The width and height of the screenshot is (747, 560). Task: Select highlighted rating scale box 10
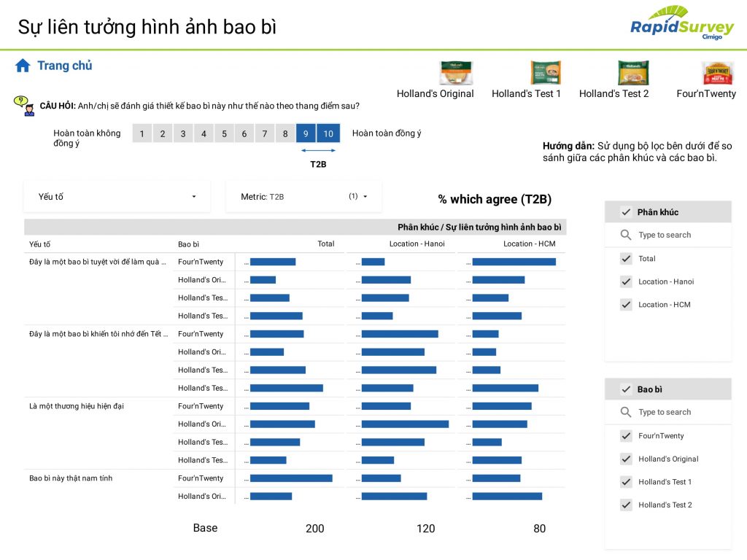(328, 134)
